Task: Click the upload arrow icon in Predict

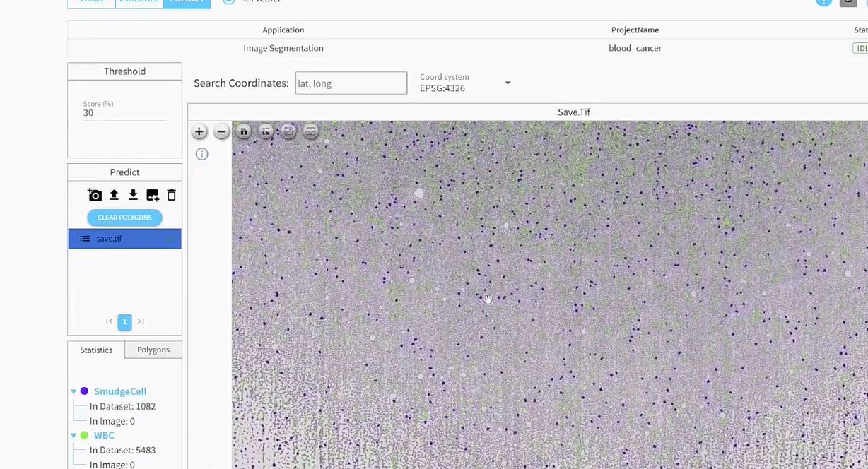Action: point(114,195)
